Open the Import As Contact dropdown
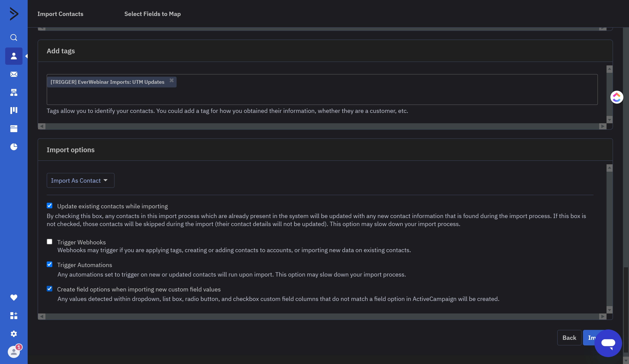The width and height of the screenshot is (629, 364). pyautogui.click(x=80, y=180)
